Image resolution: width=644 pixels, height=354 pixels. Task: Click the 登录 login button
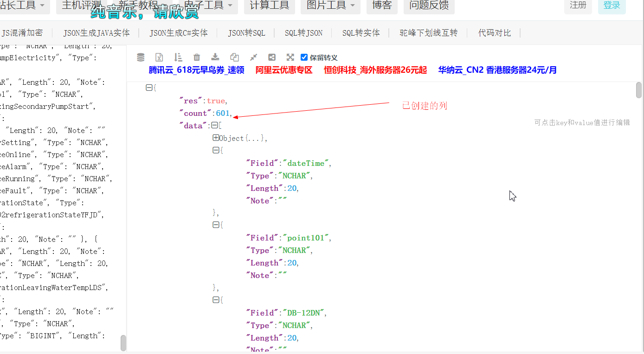coord(612,6)
